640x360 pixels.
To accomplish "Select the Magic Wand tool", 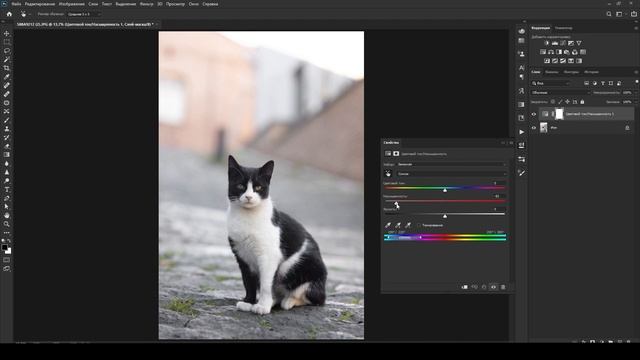I will pos(7,60).
